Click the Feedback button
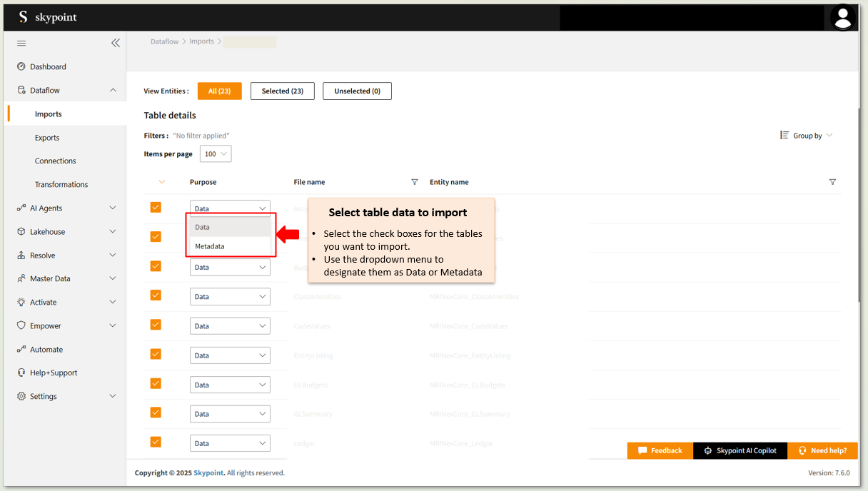Screen dimensions: 868x491 (660, 450)
